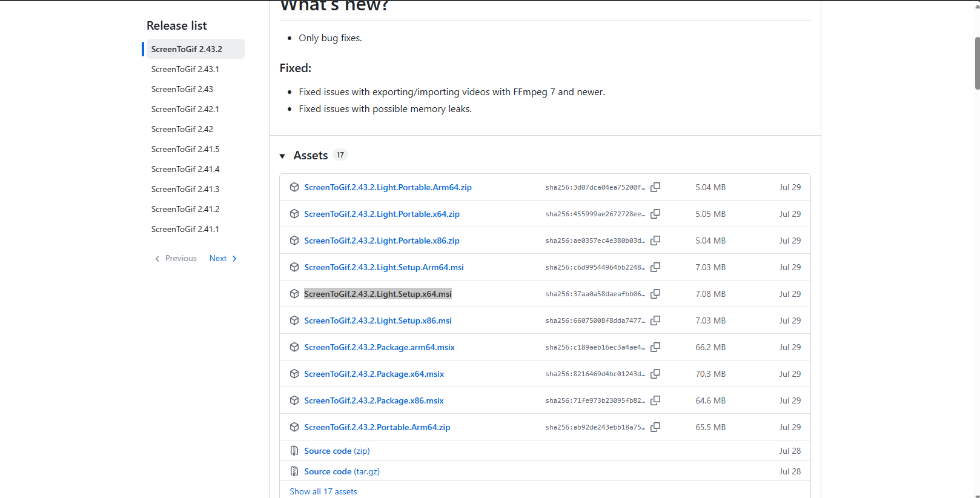Download ScreenToGif.2.43.2.Package.x64.msix
The width and height of the screenshot is (980, 498).
point(374,374)
